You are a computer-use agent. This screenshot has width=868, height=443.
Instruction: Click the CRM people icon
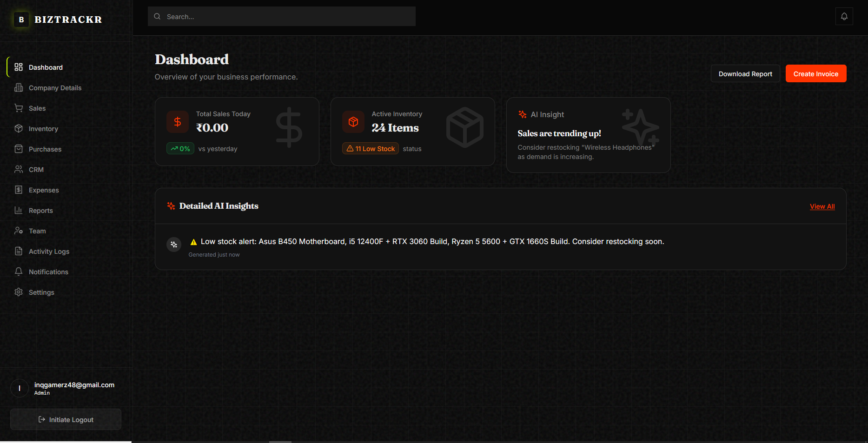coord(19,169)
